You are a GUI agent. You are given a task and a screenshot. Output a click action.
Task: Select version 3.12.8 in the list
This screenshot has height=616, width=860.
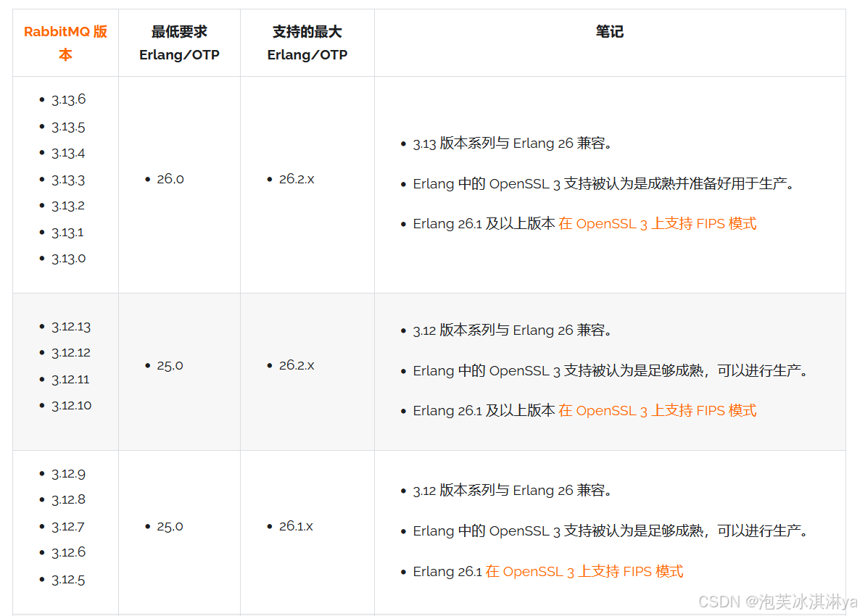[x=69, y=499]
